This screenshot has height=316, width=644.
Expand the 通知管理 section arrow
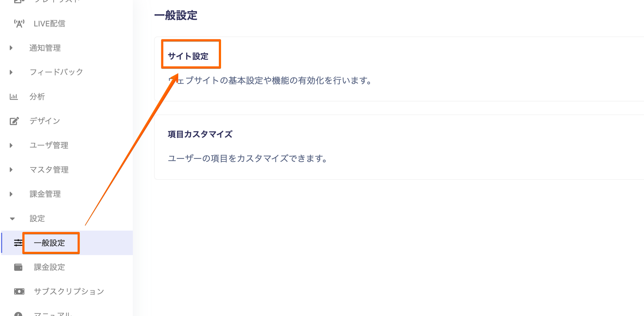(x=11, y=48)
